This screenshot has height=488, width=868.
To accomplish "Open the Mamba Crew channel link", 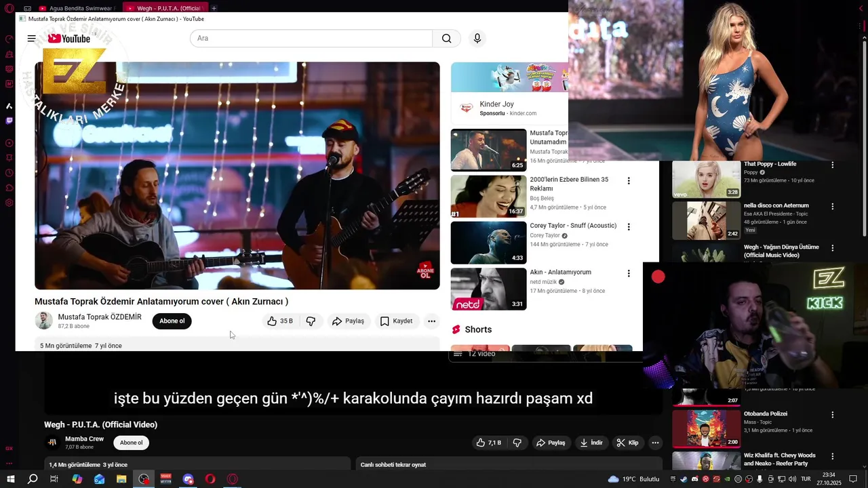I will (x=84, y=439).
